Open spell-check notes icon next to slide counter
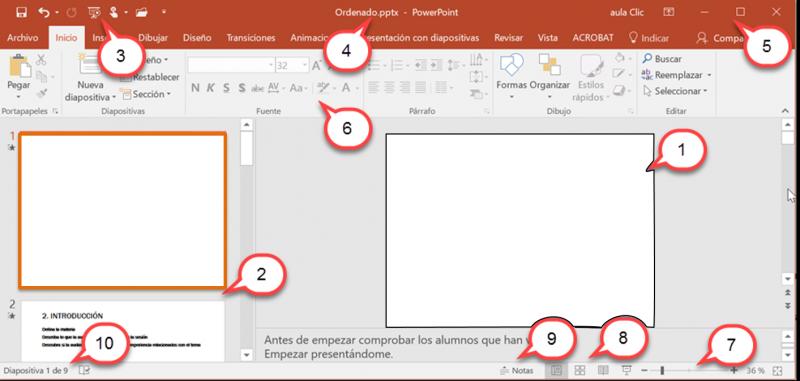This screenshot has width=800, height=381. [84, 370]
